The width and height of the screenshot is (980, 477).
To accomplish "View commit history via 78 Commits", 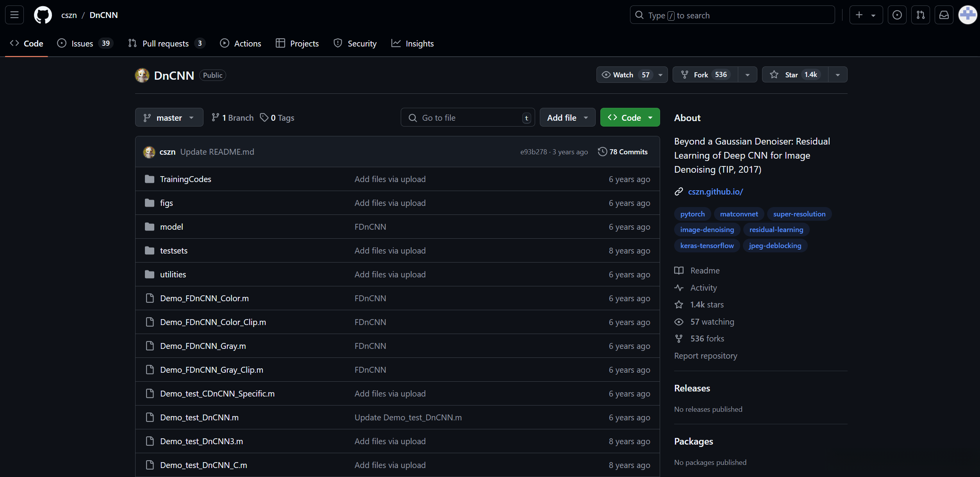I will click(623, 152).
